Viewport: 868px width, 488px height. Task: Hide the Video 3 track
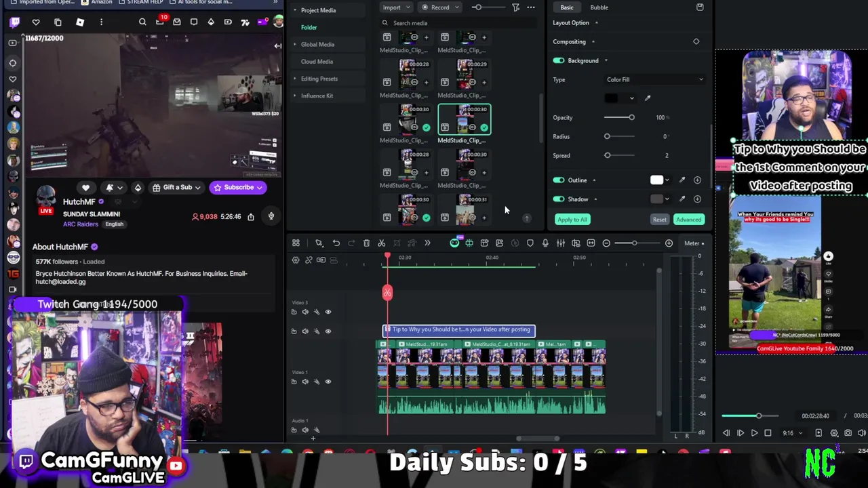pos(328,312)
